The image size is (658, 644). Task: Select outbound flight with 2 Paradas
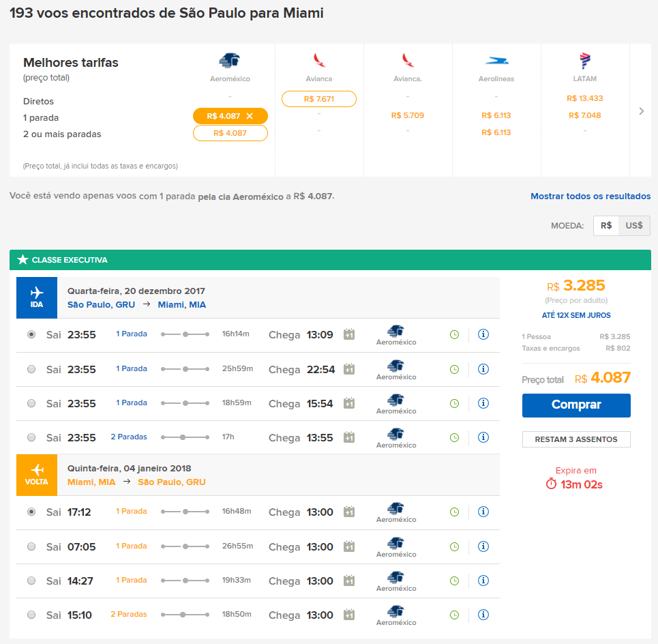(x=31, y=437)
